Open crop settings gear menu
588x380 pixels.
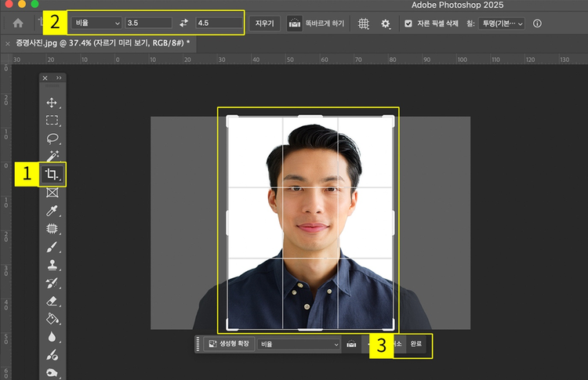(385, 24)
